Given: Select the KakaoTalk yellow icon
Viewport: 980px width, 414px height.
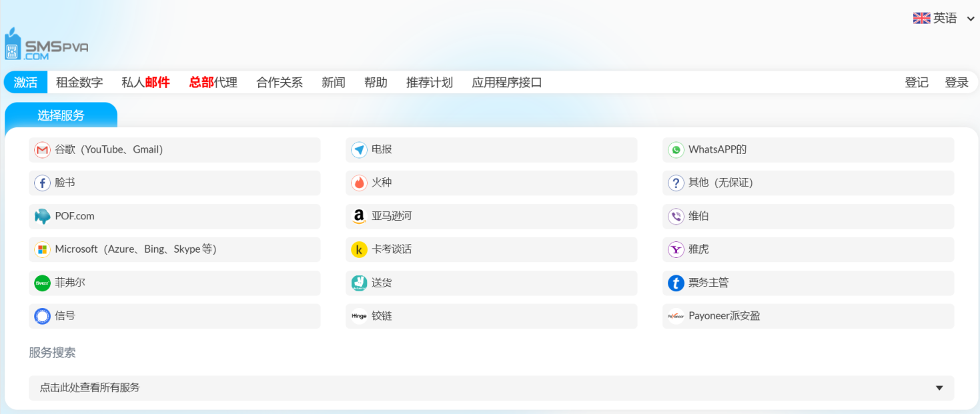Looking at the screenshot, I should coord(359,249).
